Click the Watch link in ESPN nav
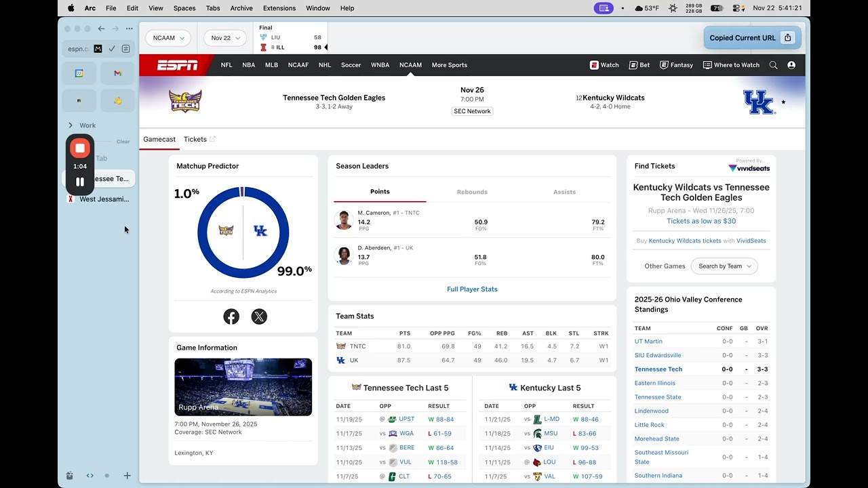This screenshot has height=488, width=868. [x=604, y=65]
